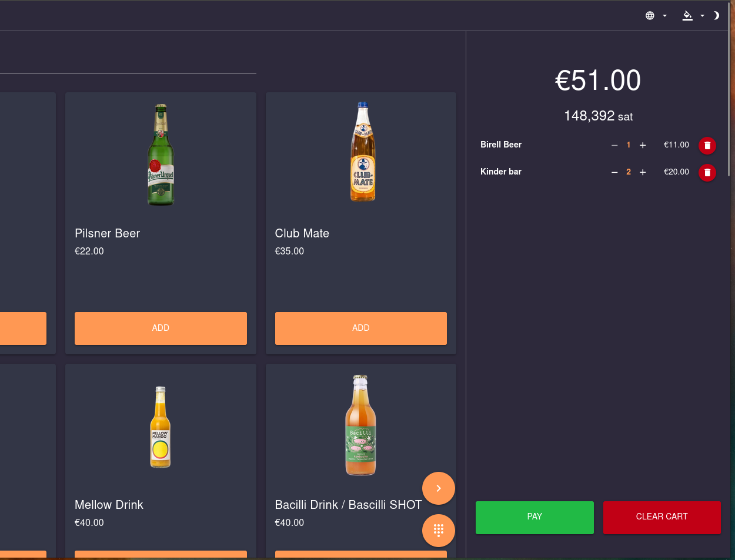Select the Mellow Drink bottle image
Viewport: 735px width, 560px height.
(160, 427)
